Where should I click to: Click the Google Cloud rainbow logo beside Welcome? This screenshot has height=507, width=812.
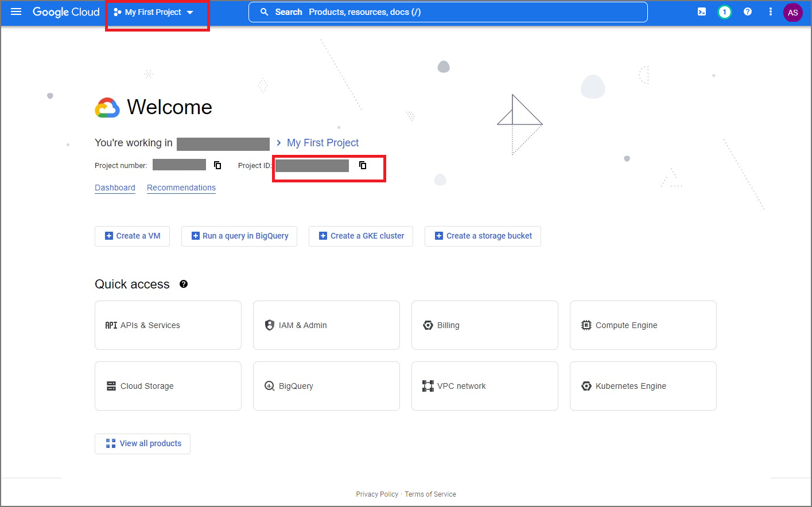coord(107,108)
